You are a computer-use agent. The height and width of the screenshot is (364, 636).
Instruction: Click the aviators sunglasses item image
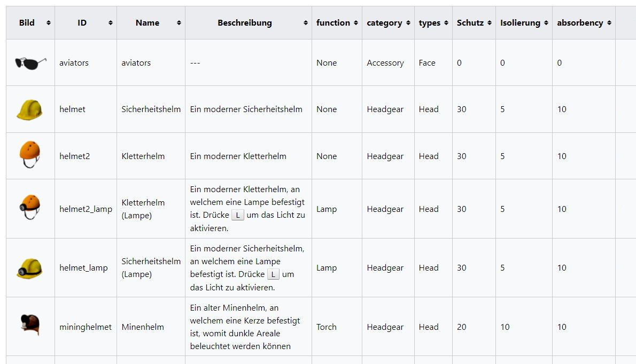tap(30, 63)
